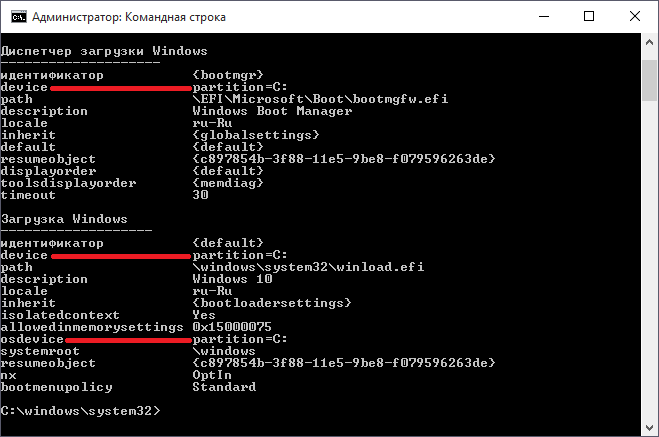This screenshot has height=437, width=659.
Task: Click the 'Диспетчер загрузки Windows' heading
Action: (104, 50)
